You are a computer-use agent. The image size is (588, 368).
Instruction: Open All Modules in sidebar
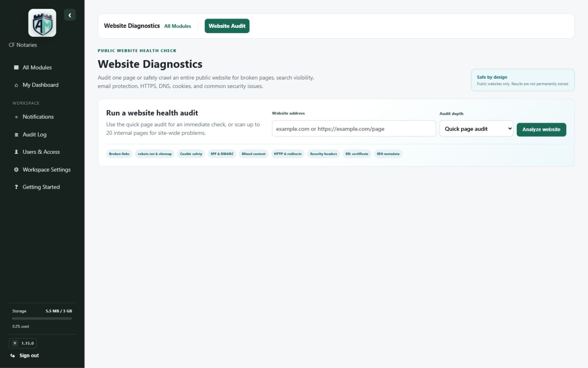[42, 67]
